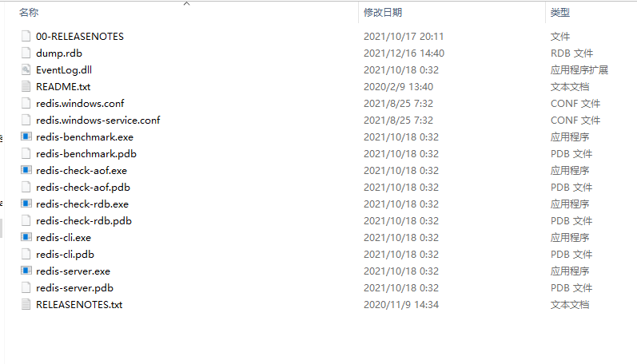Select the RELEASENOTES.txt document icon

[26, 304]
